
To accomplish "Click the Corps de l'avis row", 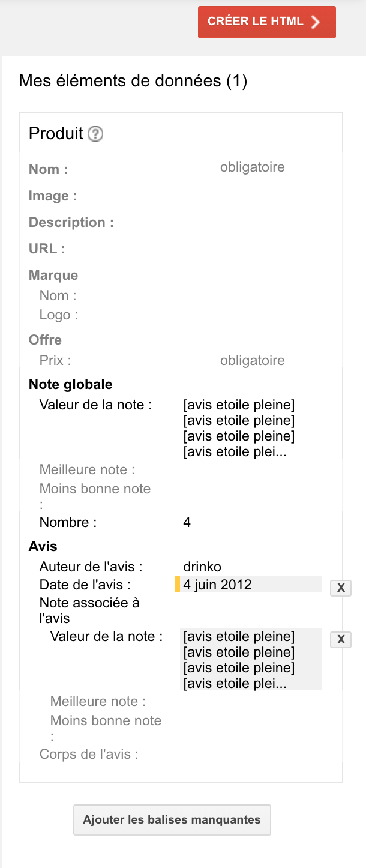I will (x=89, y=755).
